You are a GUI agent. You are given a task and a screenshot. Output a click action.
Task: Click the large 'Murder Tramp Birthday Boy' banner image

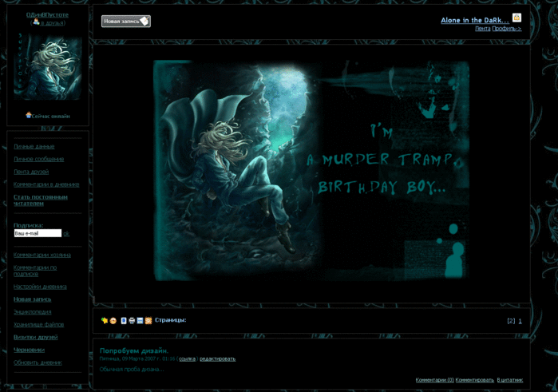click(x=311, y=170)
